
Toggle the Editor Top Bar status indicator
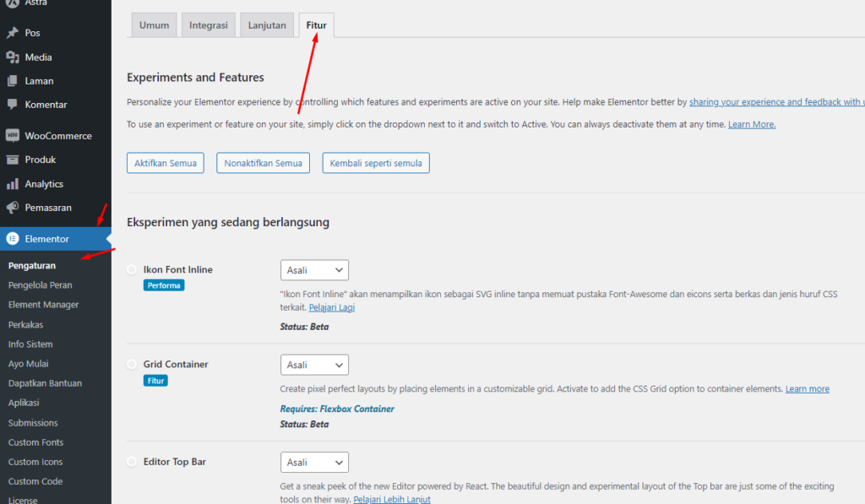131,462
